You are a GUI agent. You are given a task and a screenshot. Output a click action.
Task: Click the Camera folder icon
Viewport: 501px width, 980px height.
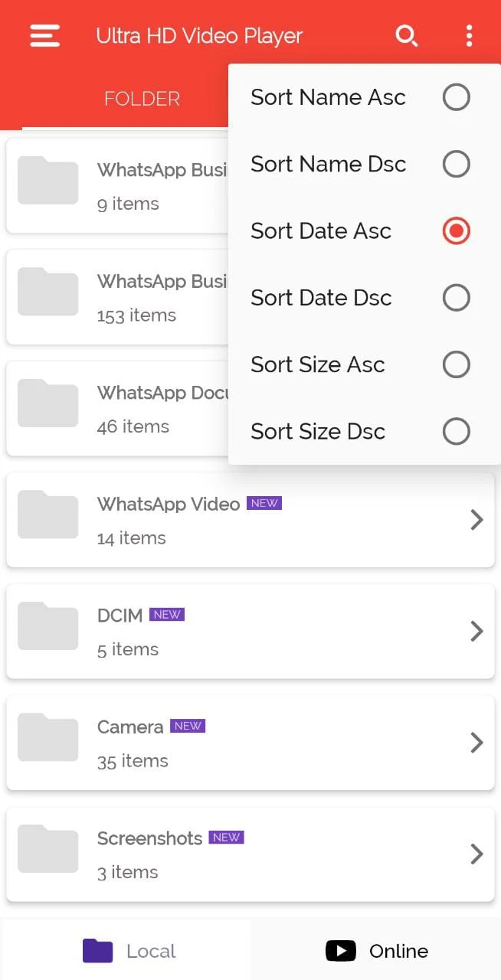pos(47,737)
